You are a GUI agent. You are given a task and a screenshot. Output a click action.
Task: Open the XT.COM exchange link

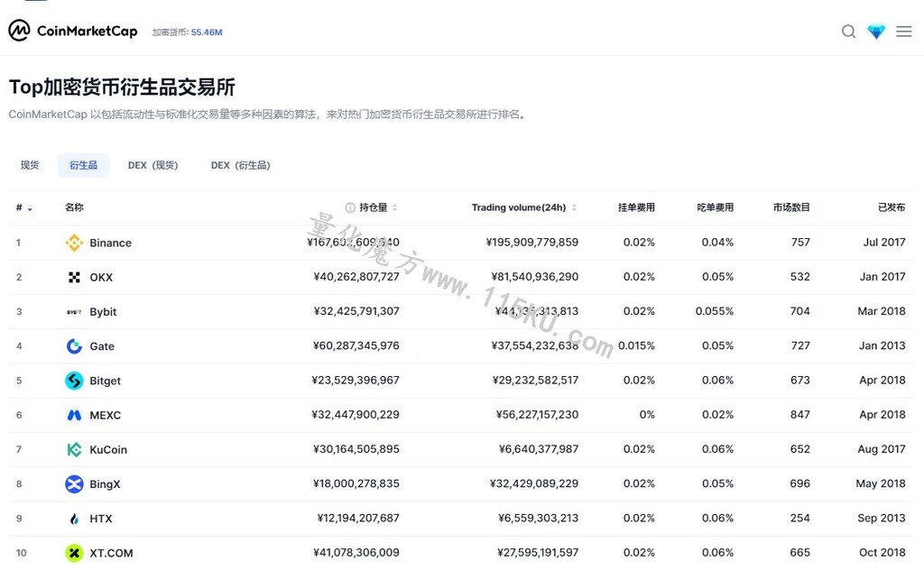(111, 553)
